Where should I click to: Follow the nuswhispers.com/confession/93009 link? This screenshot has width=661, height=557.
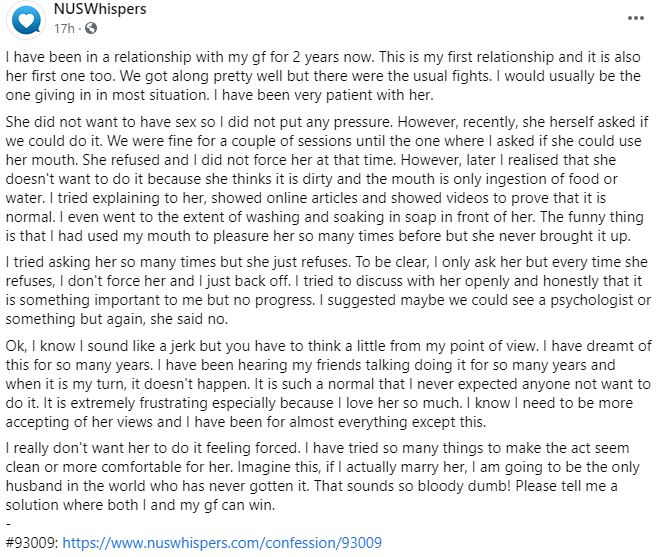[222, 542]
